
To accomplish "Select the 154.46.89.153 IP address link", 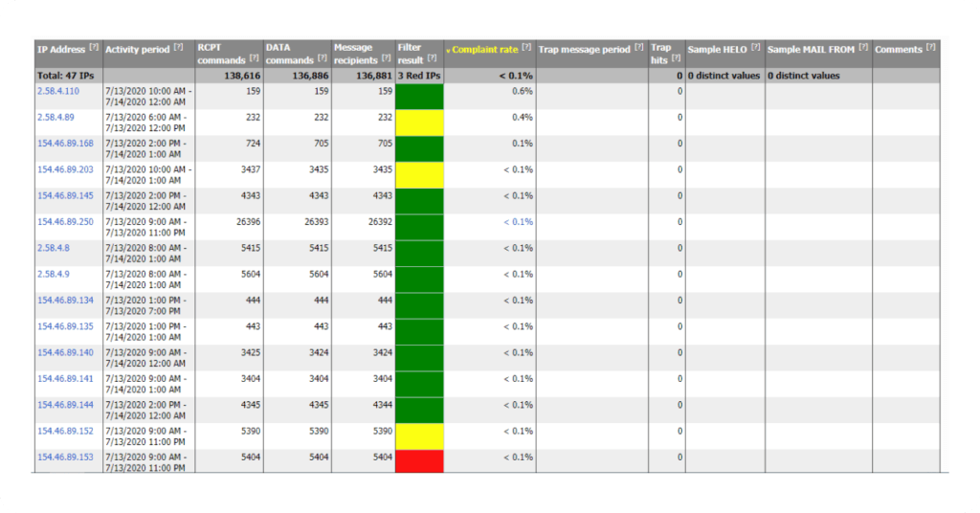I will pos(65,457).
